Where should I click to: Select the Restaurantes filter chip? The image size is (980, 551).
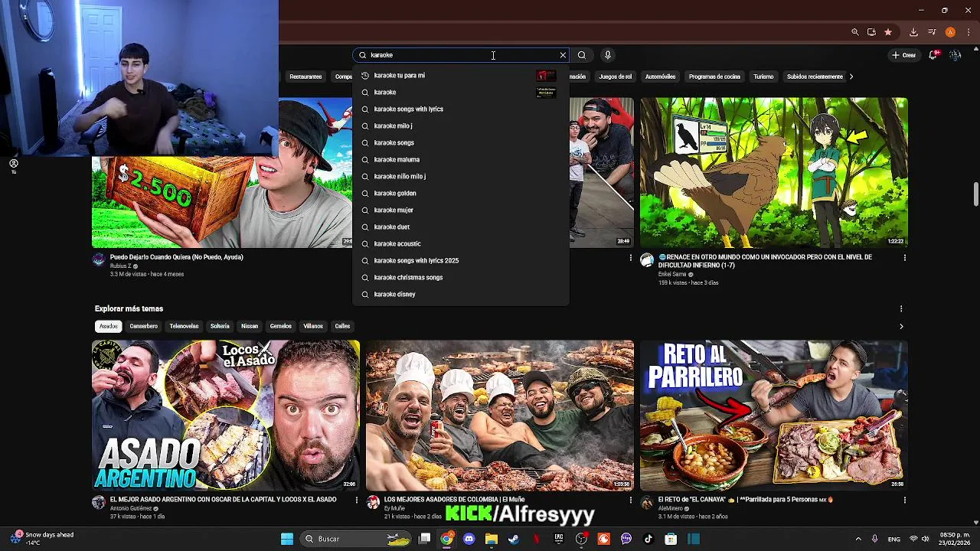click(x=305, y=77)
